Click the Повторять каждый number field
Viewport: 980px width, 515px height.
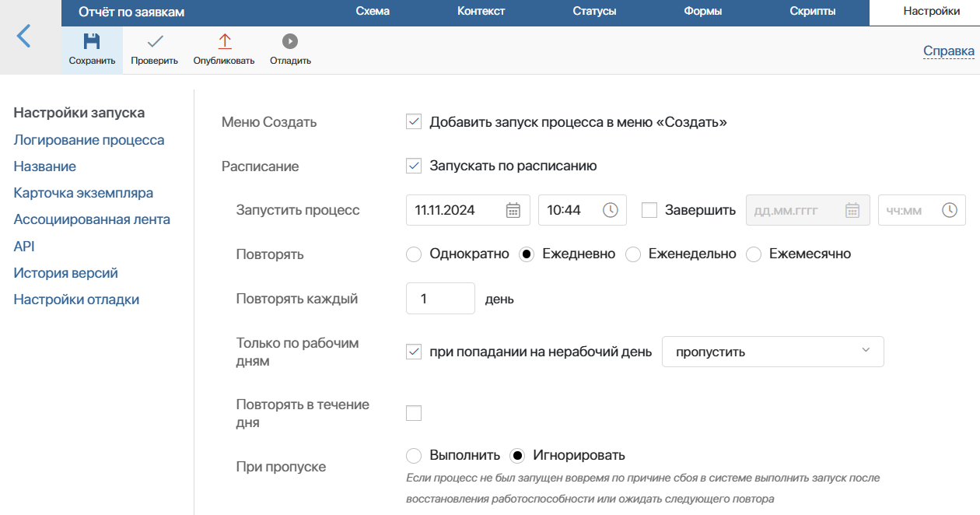[440, 299]
